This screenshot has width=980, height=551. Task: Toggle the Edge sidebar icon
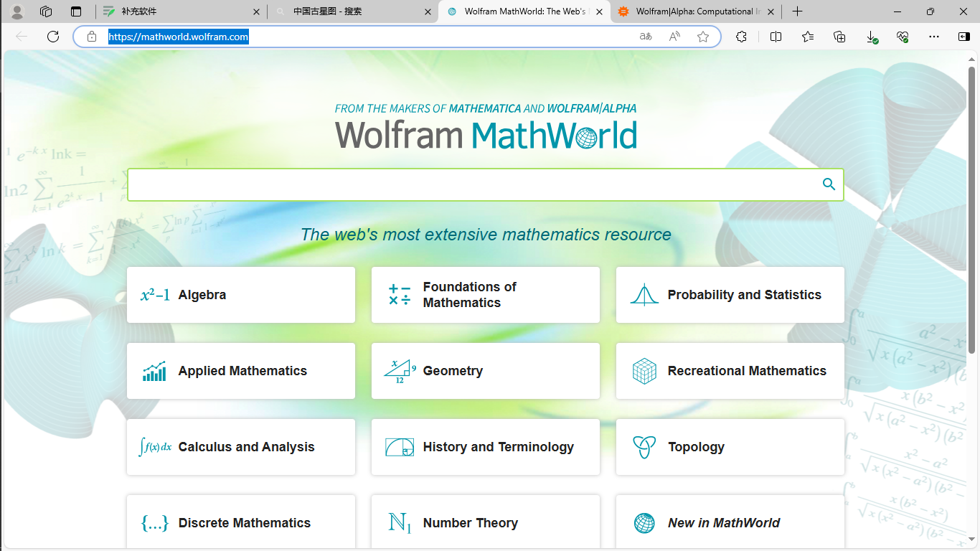pyautogui.click(x=964, y=37)
